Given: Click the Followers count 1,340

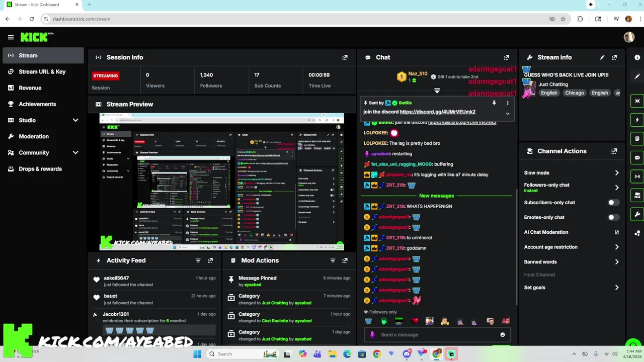Looking at the screenshot, I should [206, 75].
